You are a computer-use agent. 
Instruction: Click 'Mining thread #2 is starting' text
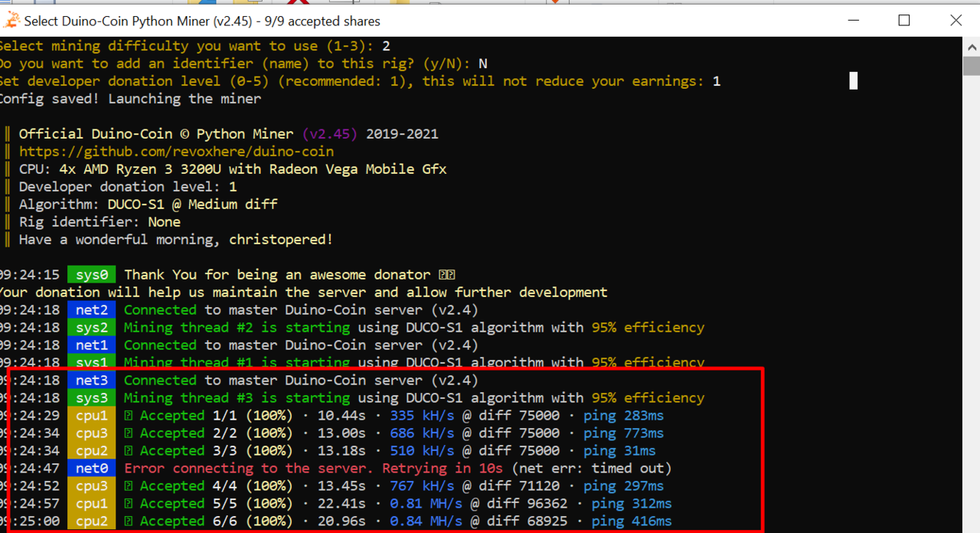point(237,328)
